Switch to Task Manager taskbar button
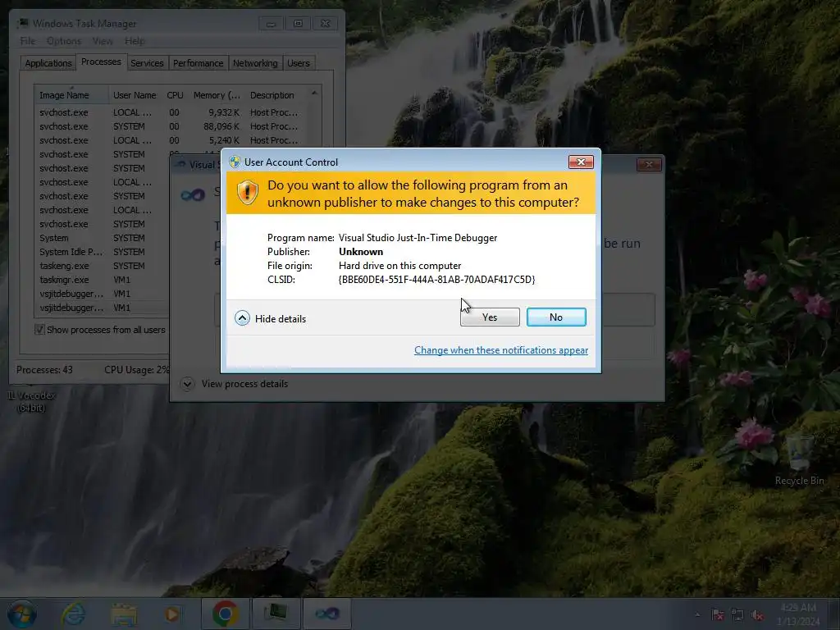Viewport: 840px width, 630px height. [276, 614]
